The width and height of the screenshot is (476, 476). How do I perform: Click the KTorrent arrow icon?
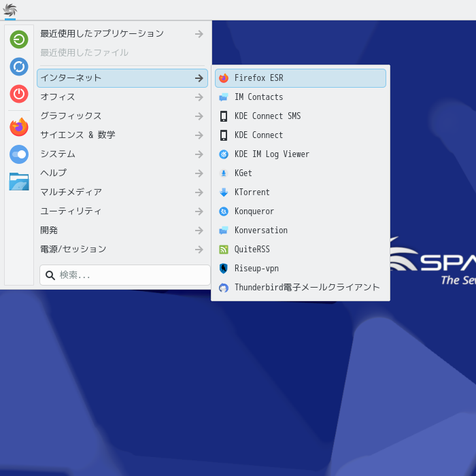[224, 192]
